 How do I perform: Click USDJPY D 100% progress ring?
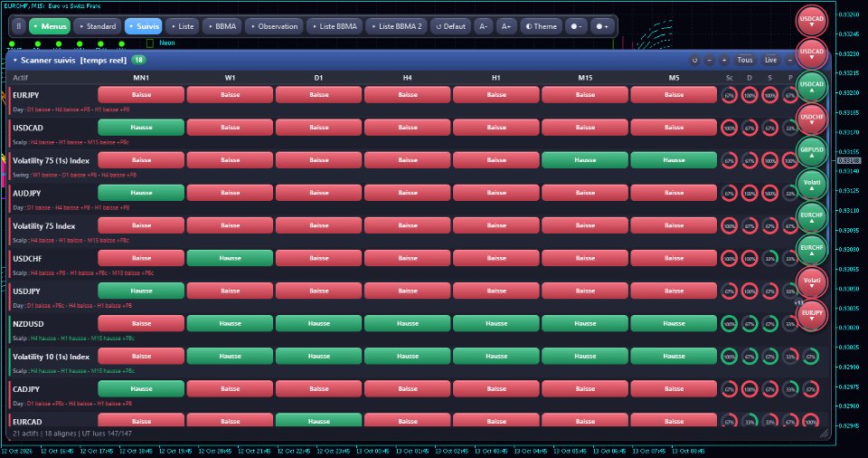[750, 291]
